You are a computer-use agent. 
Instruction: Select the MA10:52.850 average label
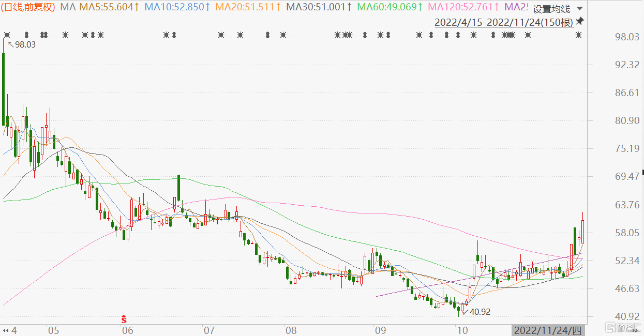(177, 7)
